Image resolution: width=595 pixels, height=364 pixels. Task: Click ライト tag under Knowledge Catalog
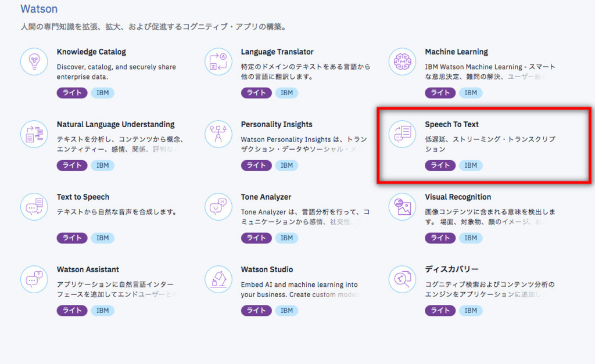coord(72,93)
